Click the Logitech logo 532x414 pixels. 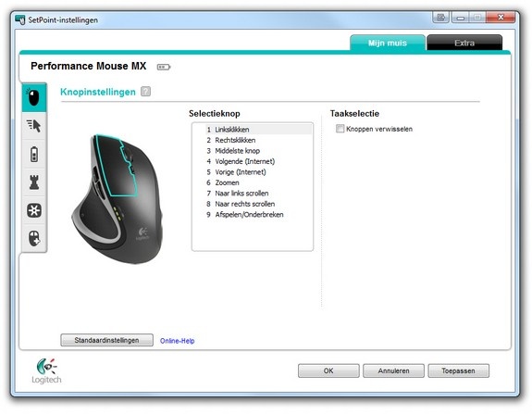pyautogui.click(x=46, y=370)
